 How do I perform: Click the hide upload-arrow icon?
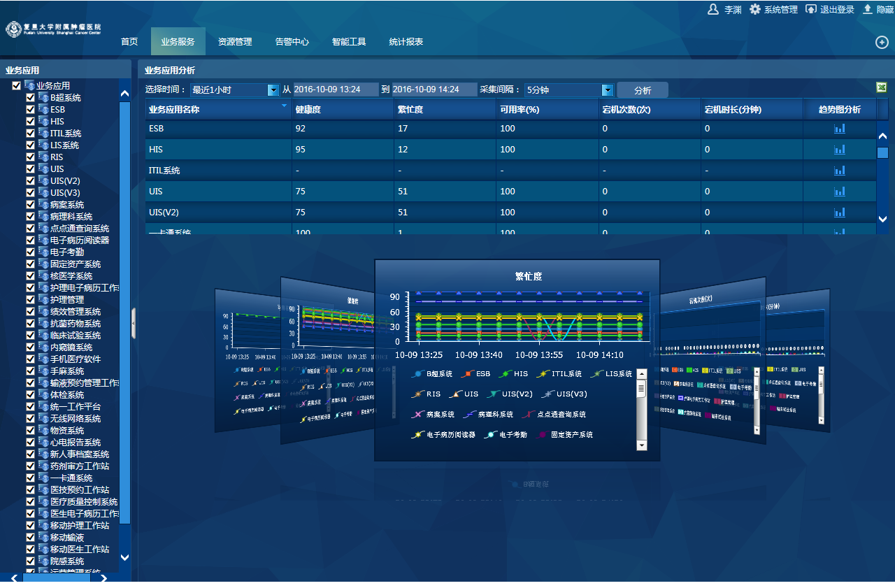pos(868,9)
